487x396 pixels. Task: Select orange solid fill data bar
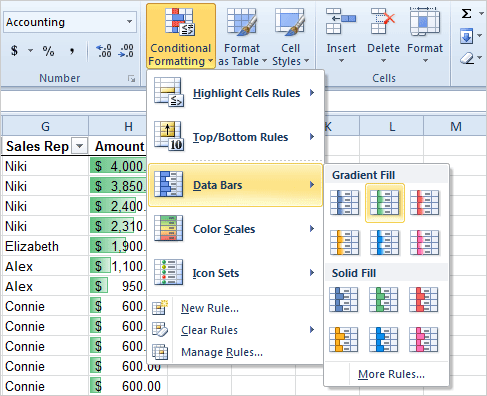click(344, 339)
